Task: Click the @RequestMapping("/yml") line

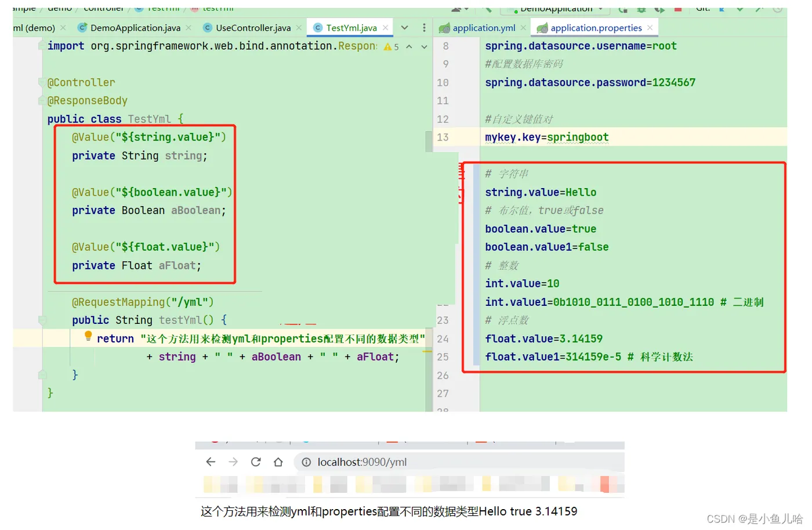Action: (143, 302)
